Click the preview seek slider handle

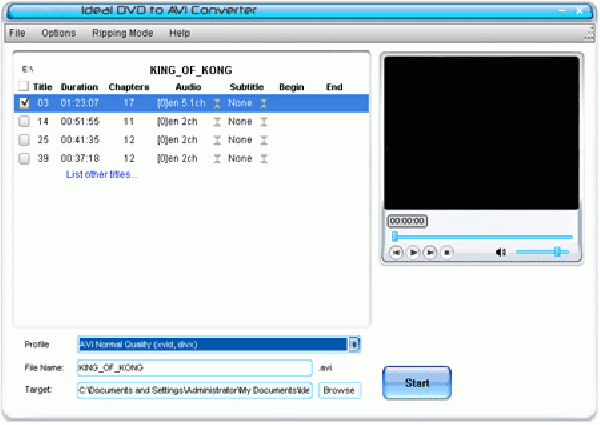[395, 236]
